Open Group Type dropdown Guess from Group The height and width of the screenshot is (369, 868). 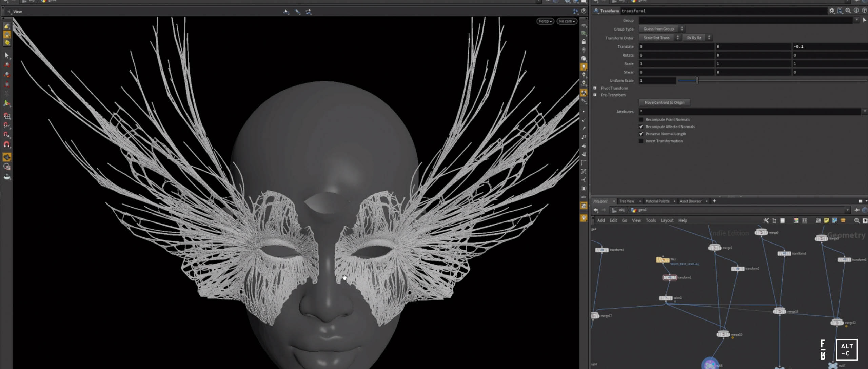662,29
